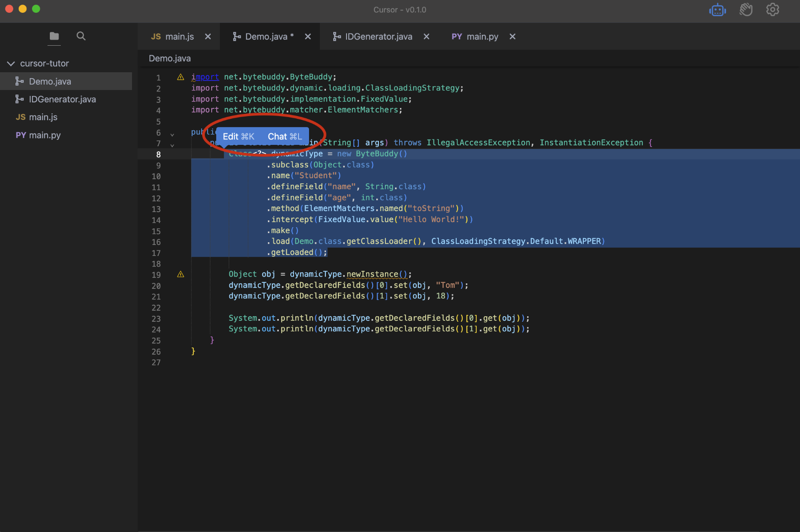The image size is (800, 532).
Task: Click the Chat ⌘L popup button
Action: (285, 136)
